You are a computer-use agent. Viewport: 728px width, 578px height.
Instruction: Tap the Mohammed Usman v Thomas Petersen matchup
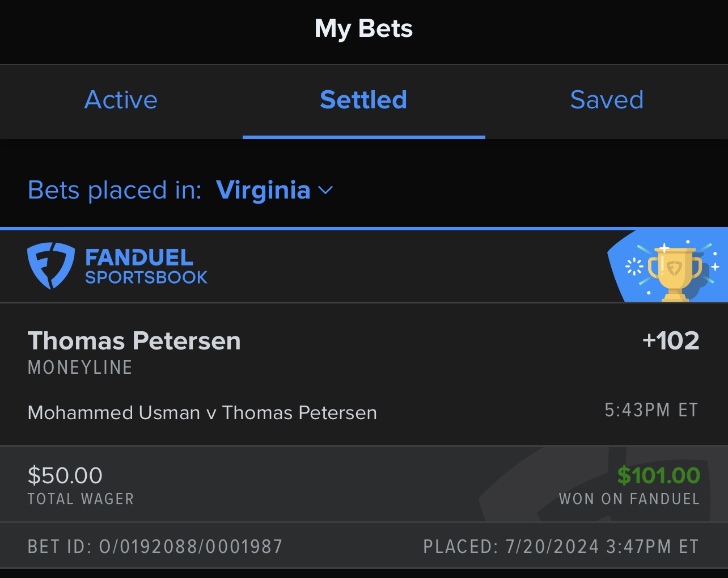click(202, 412)
